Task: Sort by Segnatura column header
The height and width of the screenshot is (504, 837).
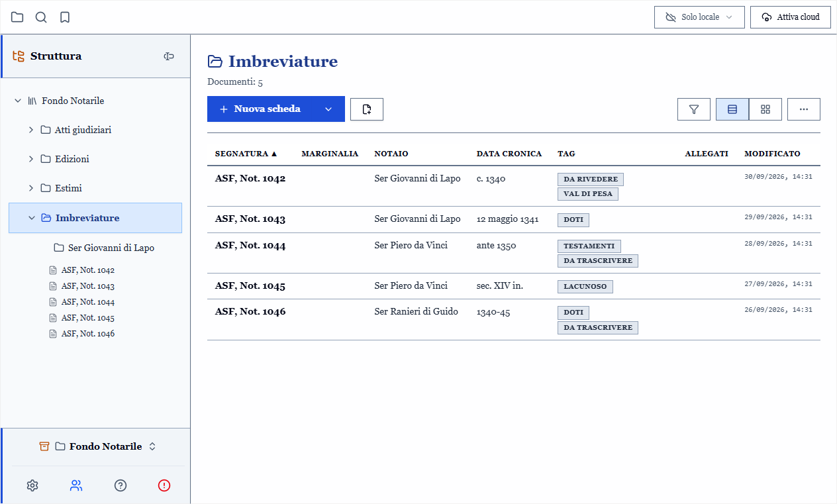Action: [x=246, y=154]
